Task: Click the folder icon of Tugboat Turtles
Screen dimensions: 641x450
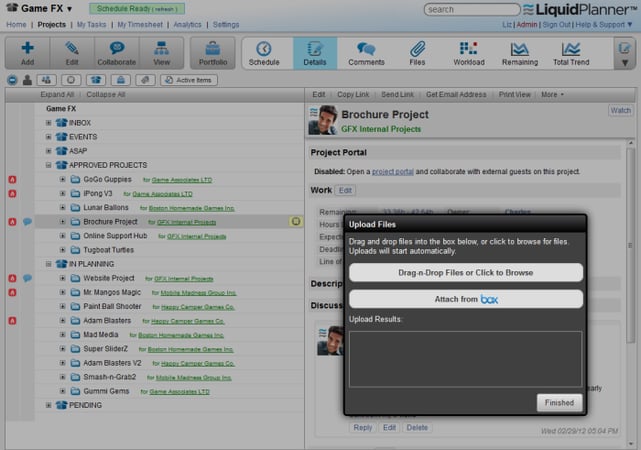Action: (x=75, y=250)
